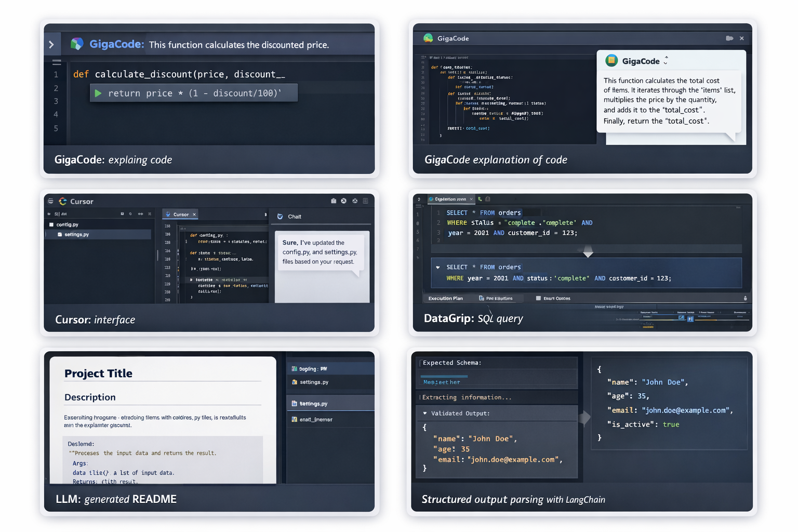Click the Project Title heading in README
This screenshot has width=798, height=532.
point(98,373)
